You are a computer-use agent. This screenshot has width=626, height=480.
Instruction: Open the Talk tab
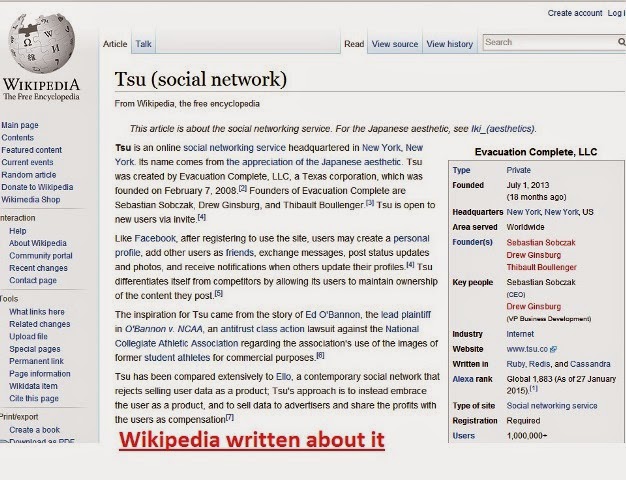[143, 44]
